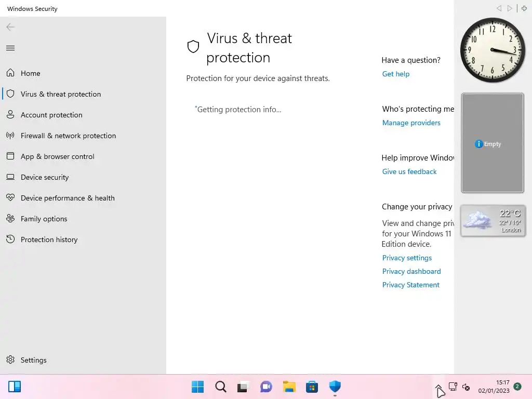The height and width of the screenshot is (399, 532).
Task: Click the laptop icon for Device security
Action: (10, 177)
